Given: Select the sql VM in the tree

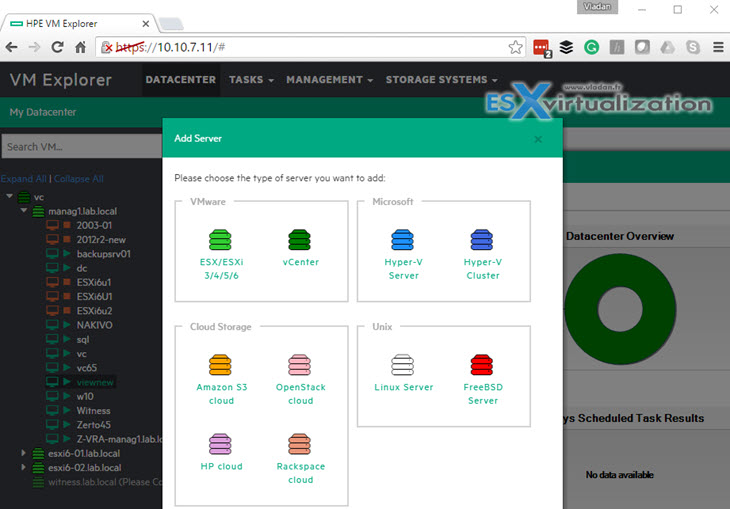Looking at the screenshot, I should 83,339.
